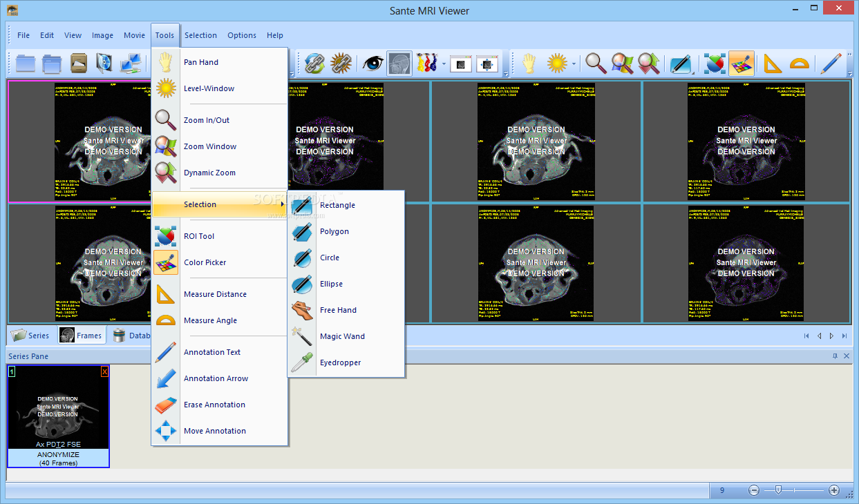This screenshot has height=504, width=859.
Task: Select the Measure Angle protractor toolbar icon
Action: pyautogui.click(x=799, y=64)
